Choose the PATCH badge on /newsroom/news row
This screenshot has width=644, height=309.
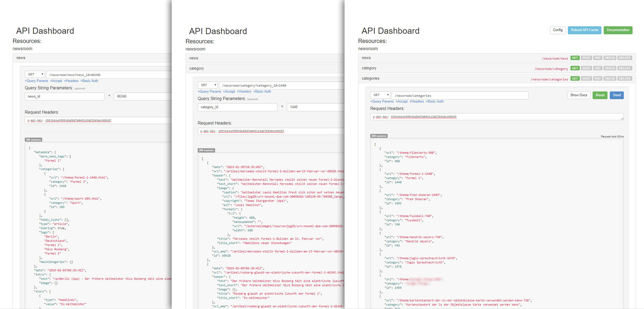point(610,58)
